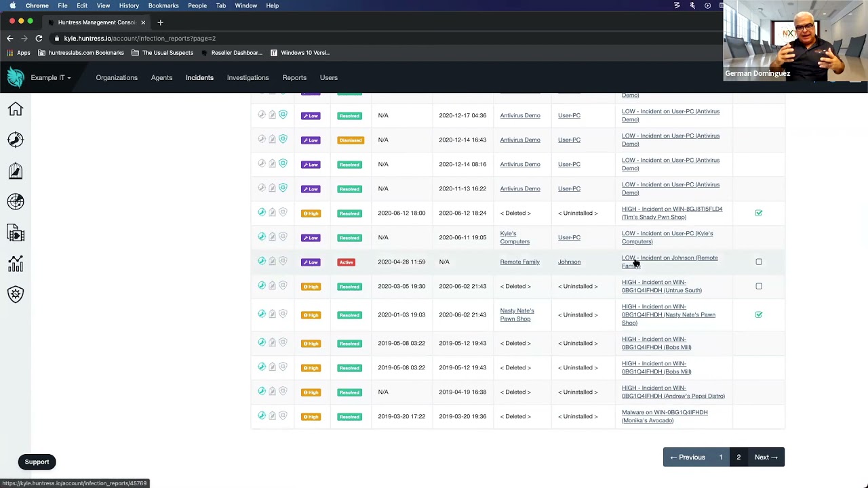
Task: Open the birdcage Ransomware Canaries sidebar icon
Action: tap(16, 171)
